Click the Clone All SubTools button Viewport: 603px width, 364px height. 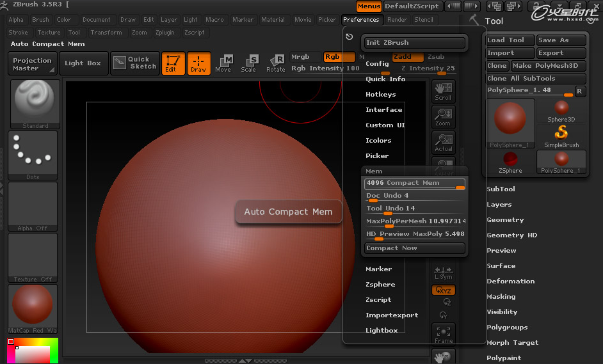click(536, 79)
